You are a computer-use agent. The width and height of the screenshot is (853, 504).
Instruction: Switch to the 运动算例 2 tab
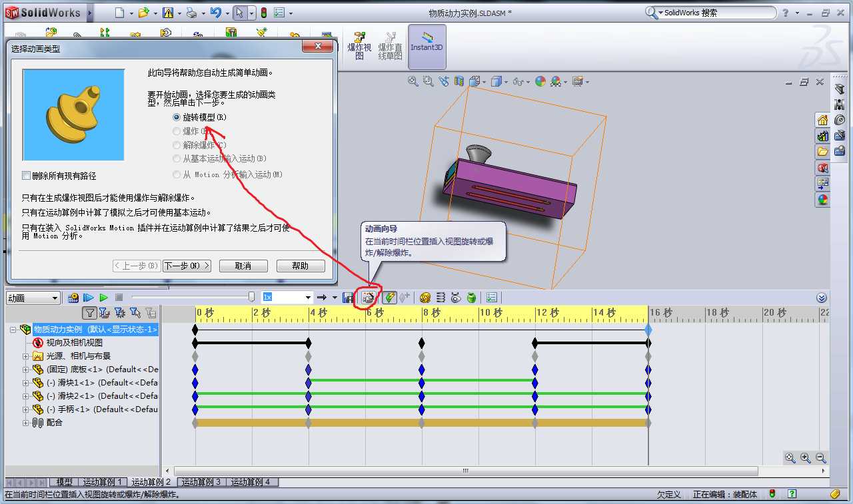click(x=151, y=482)
